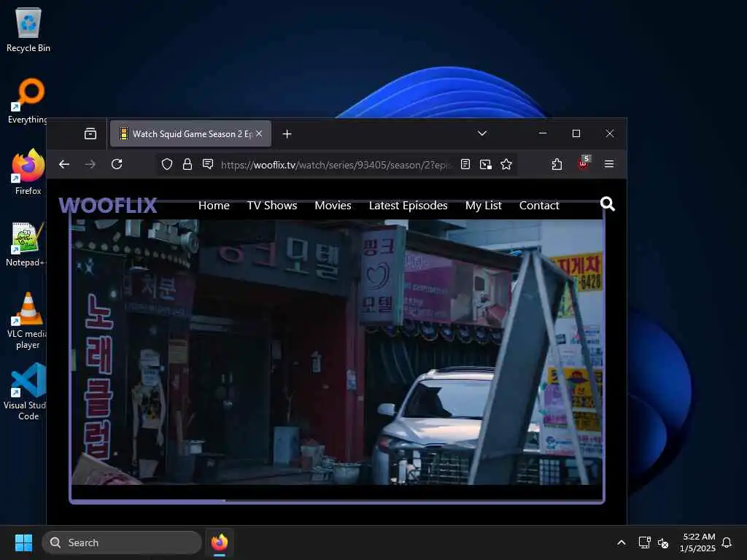Screen dimensions: 747x560
Task: Open the network status tray icon
Action: 644,542
